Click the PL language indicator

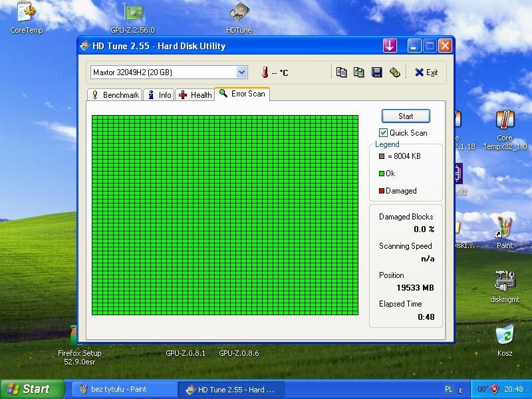[x=448, y=389]
